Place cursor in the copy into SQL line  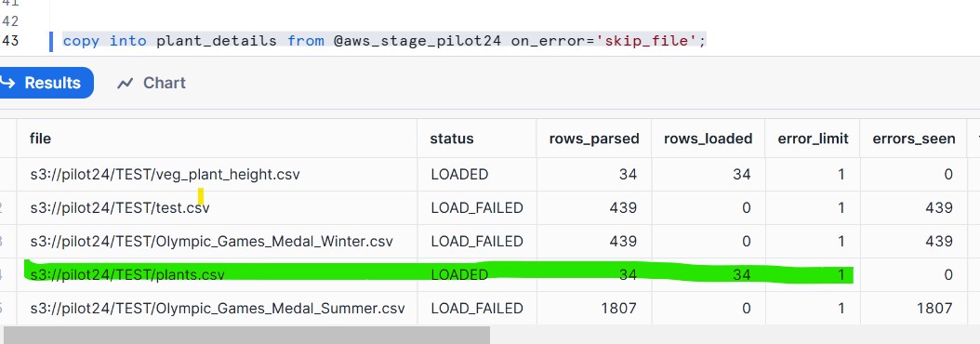coord(384,41)
